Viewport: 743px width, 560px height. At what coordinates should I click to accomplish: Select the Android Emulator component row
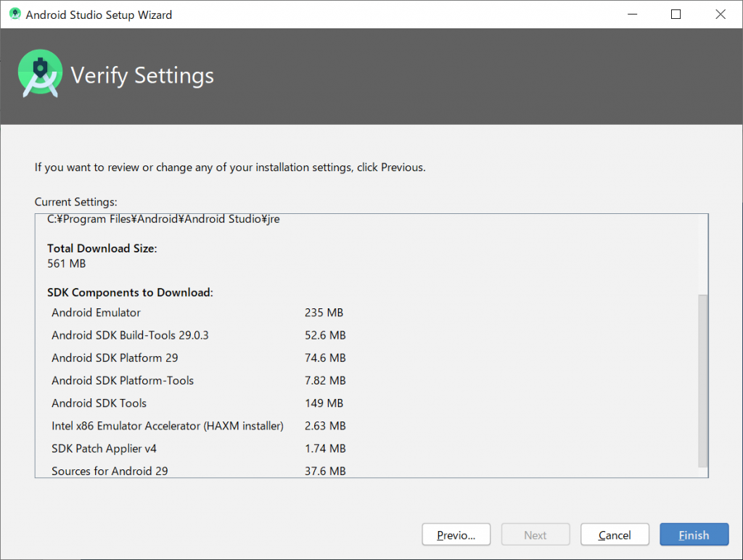coord(96,313)
